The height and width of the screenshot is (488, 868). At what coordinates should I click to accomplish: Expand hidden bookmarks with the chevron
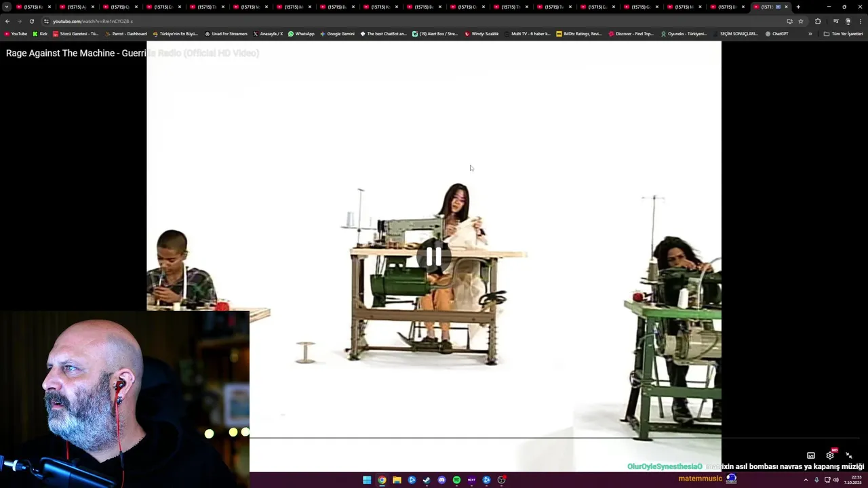(x=810, y=33)
